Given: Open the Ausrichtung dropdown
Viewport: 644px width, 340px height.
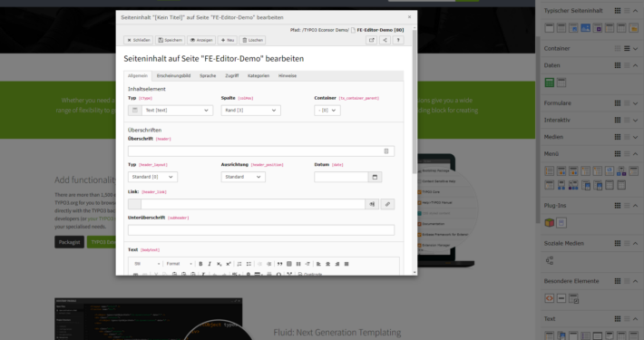Looking at the screenshot, I should (x=243, y=177).
